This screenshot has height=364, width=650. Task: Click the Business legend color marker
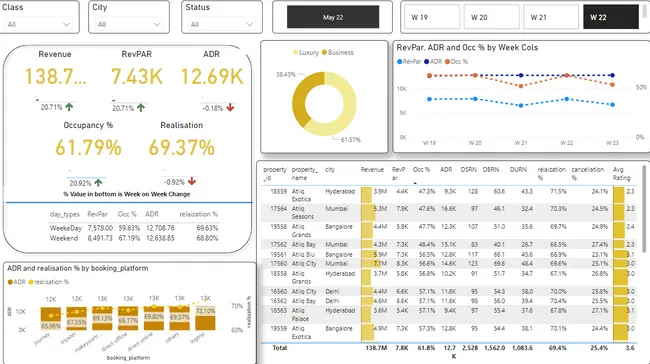[x=324, y=53]
